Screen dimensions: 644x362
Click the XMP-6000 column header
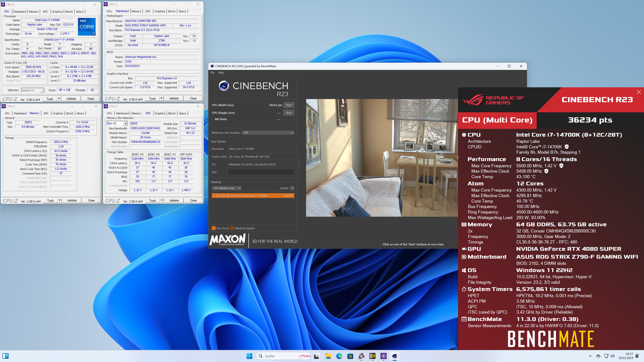186,154
